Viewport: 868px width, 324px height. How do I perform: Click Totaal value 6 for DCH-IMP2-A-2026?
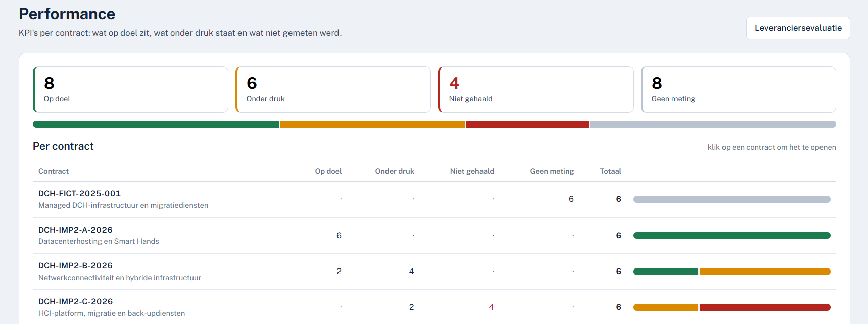point(618,236)
